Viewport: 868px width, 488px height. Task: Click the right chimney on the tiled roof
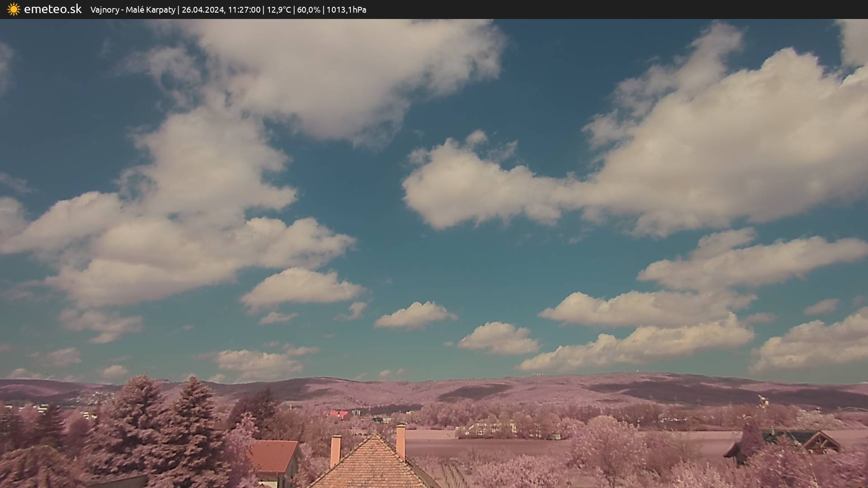(x=401, y=441)
